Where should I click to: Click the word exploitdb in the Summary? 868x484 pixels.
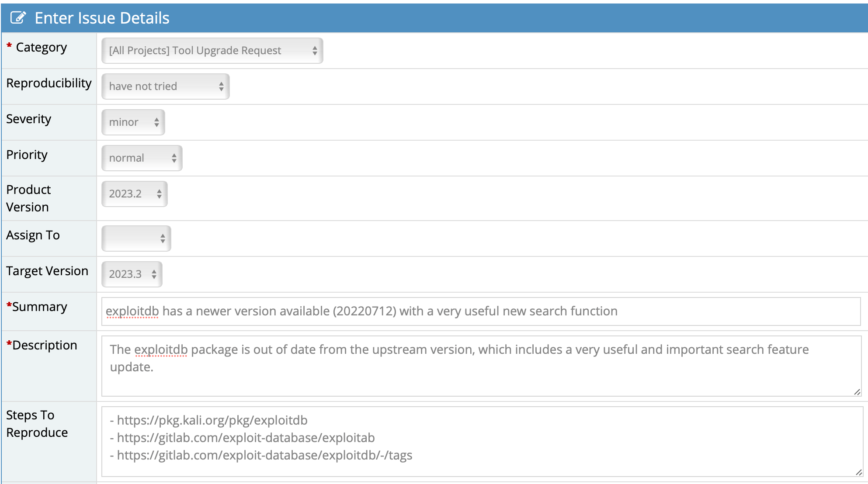coord(132,311)
